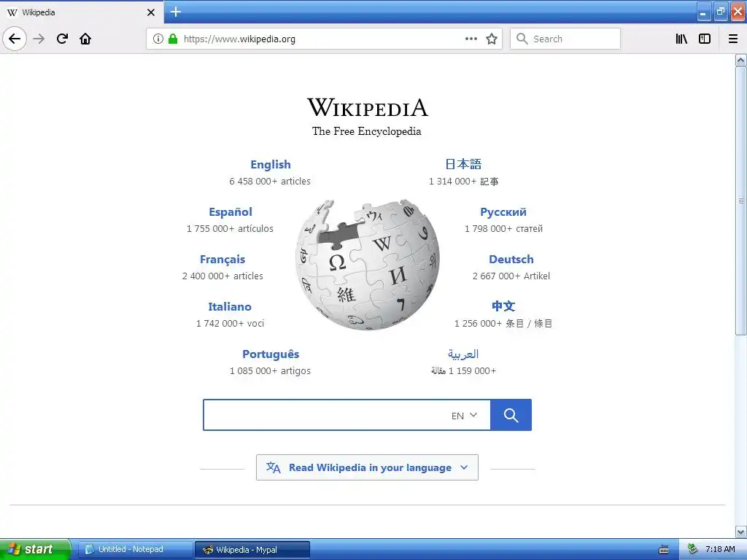Bookmark this page with the star icon
This screenshot has width=747, height=560.
492,39
